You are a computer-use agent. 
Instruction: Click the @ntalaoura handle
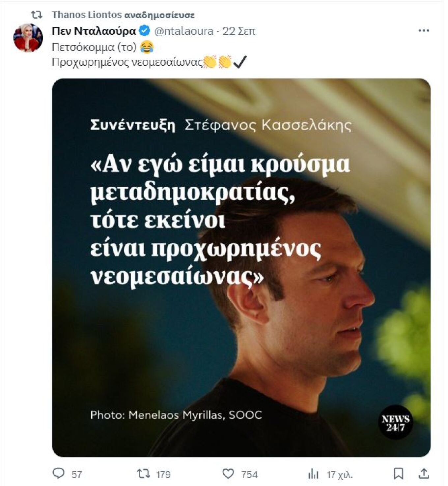pos(184,31)
